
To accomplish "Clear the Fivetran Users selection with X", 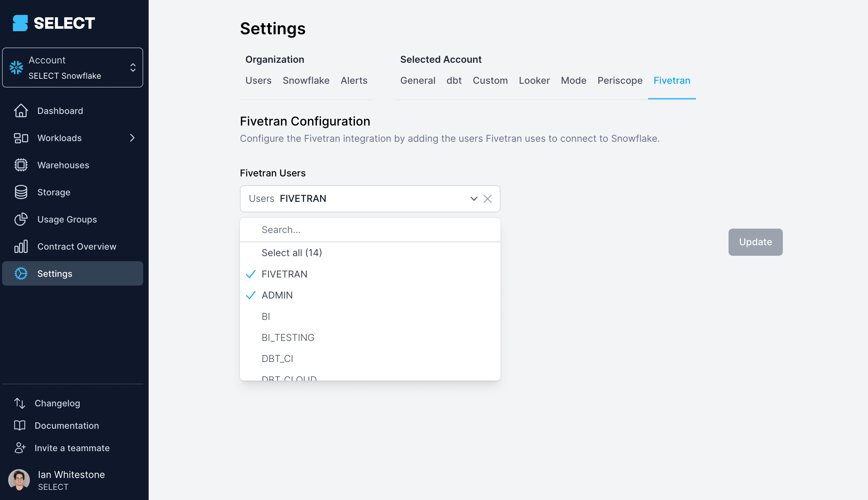I will pos(487,198).
